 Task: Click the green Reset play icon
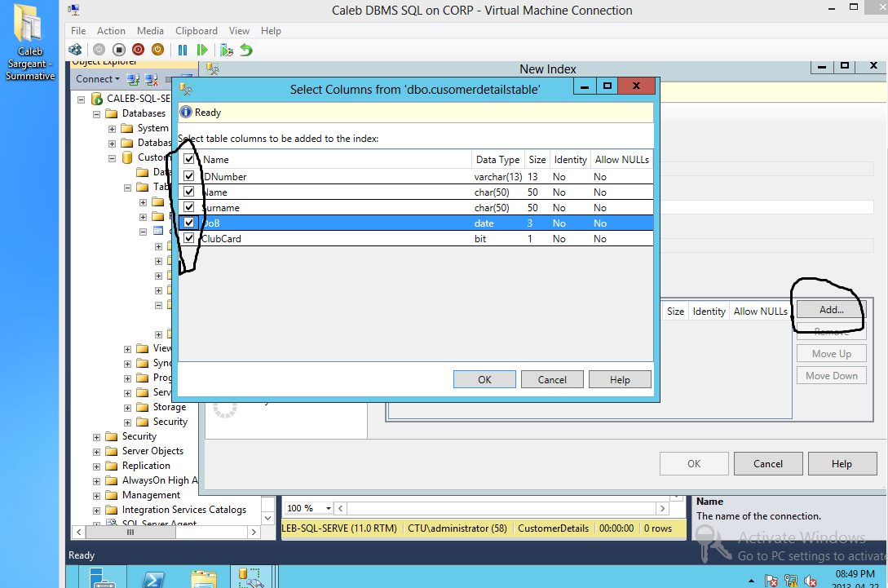pyautogui.click(x=201, y=50)
